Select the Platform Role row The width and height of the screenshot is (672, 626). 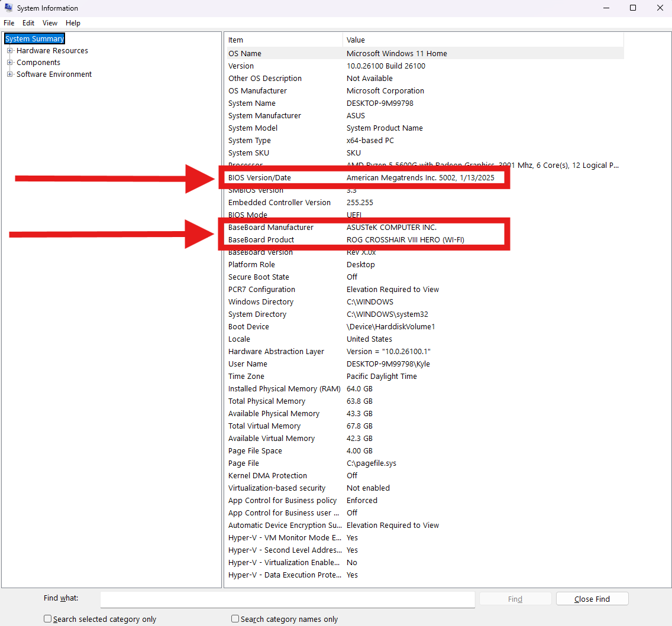pyautogui.click(x=425, y=265)
